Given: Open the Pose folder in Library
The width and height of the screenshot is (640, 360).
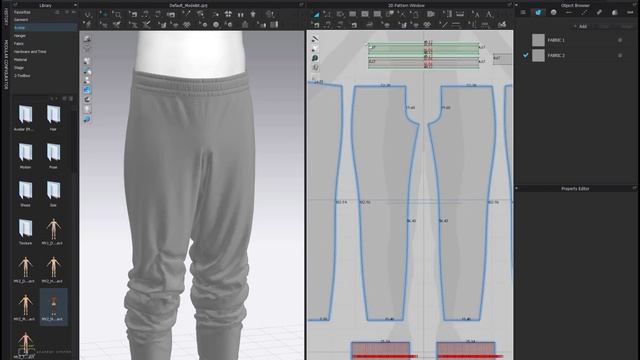Looking at the screenshot, I should pos(53,156).
